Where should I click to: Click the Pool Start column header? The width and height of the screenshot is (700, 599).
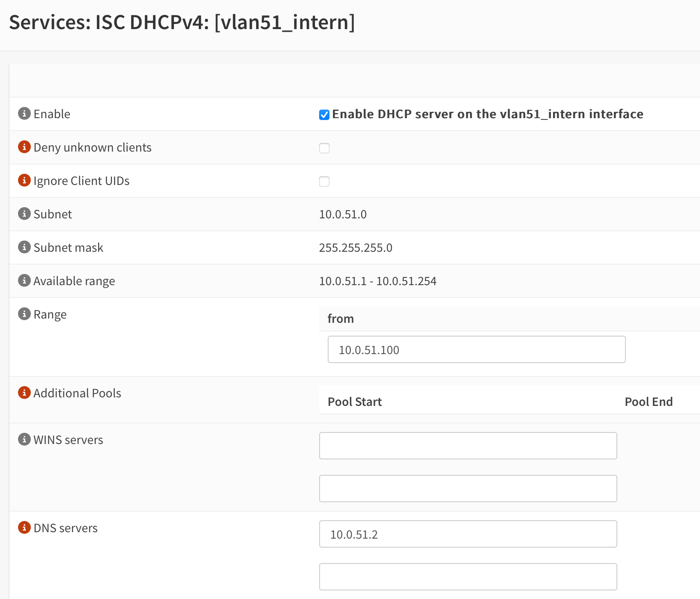354,402
